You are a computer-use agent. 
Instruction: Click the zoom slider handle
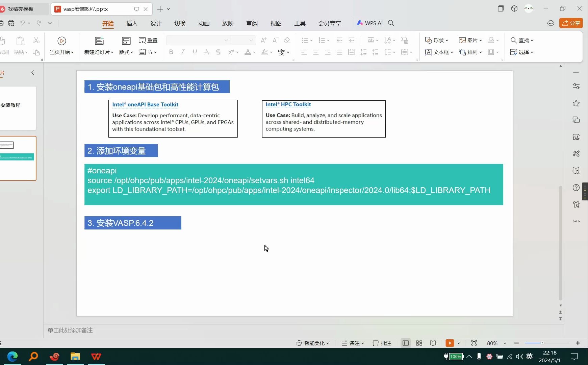point(542,343)
